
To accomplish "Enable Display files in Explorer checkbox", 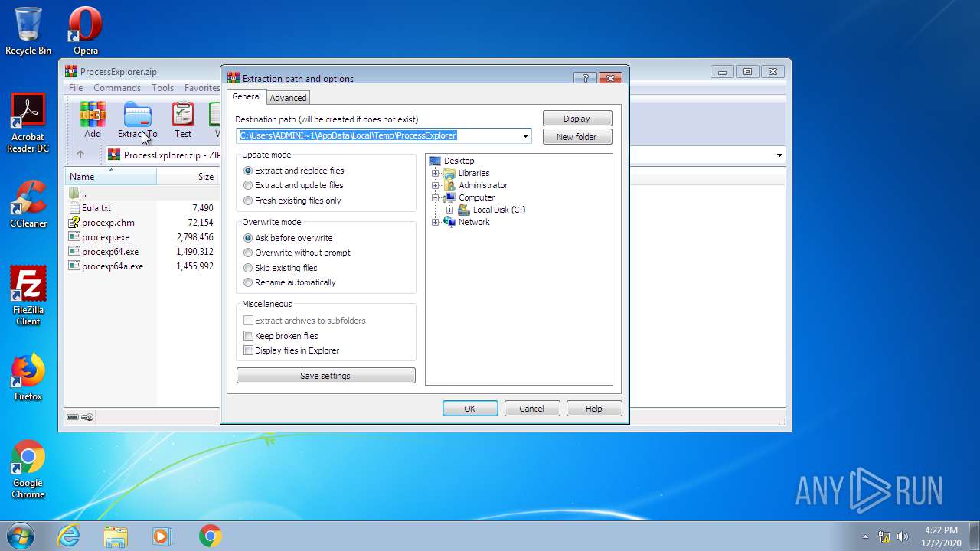I will pyautogui.click(x=248, y=350).
